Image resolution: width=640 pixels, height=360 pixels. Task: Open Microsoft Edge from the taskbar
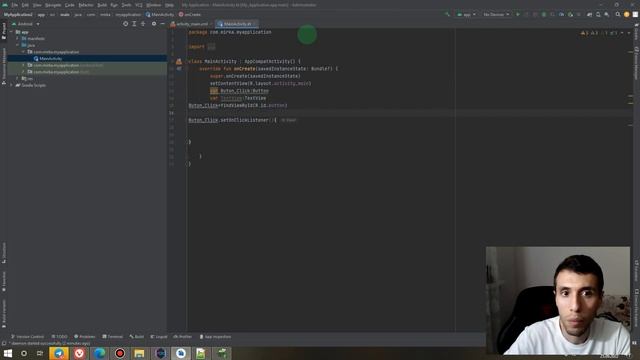(99, 353)
